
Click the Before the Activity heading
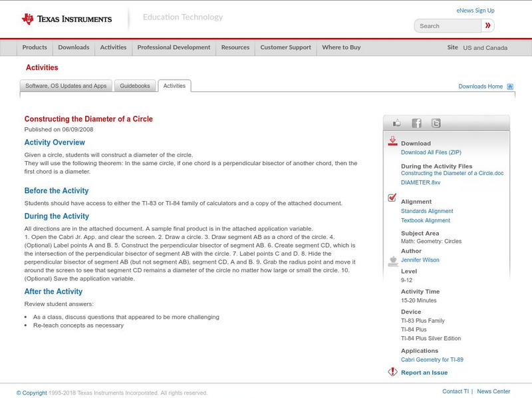(x=57, y=190)
